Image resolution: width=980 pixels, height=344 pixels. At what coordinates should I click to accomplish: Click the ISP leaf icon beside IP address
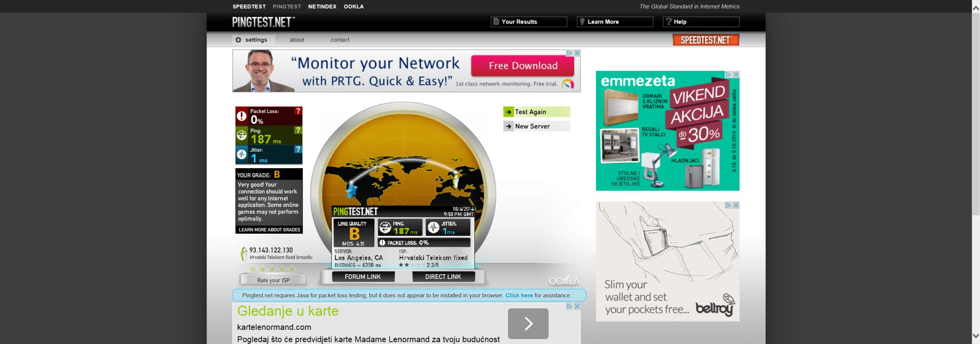244,254
